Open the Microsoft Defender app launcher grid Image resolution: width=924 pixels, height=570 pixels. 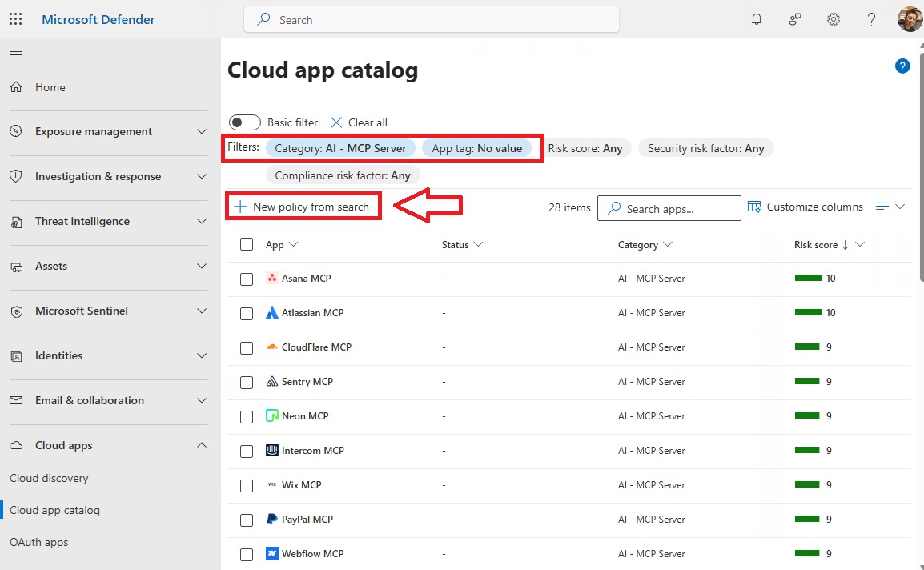point(15,18)
